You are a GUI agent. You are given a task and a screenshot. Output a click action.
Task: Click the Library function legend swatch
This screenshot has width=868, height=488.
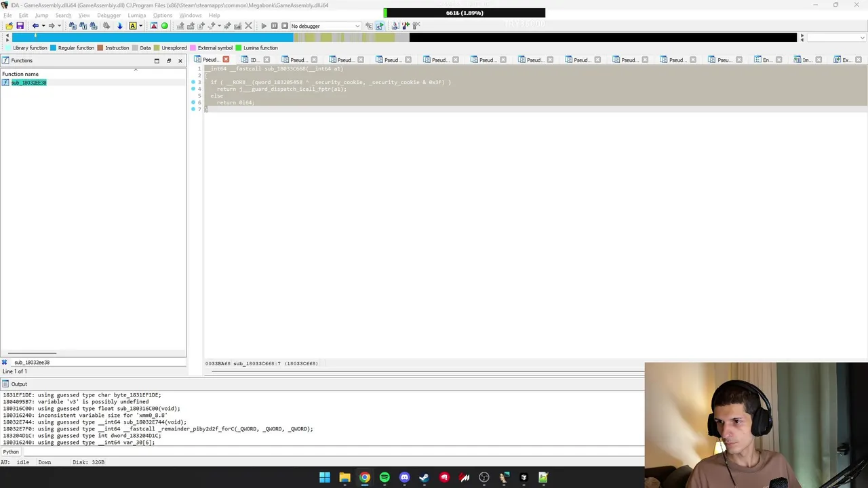click(7, 48)
